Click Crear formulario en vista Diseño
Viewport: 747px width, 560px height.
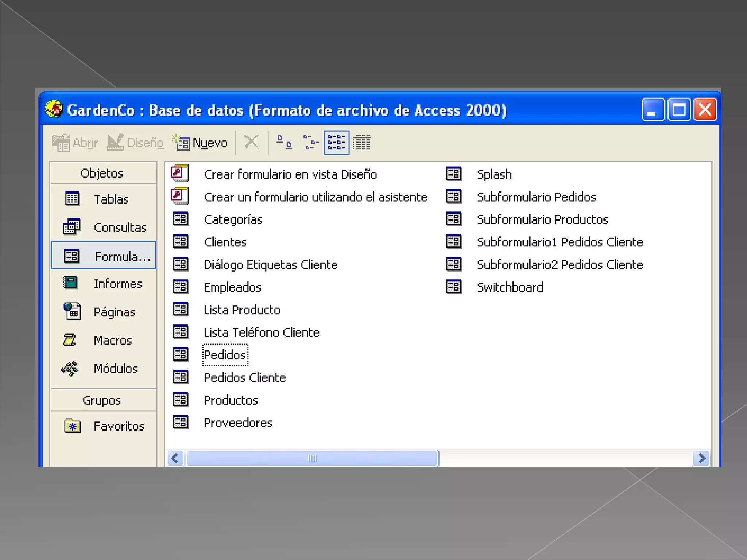(x=290, y=174)
